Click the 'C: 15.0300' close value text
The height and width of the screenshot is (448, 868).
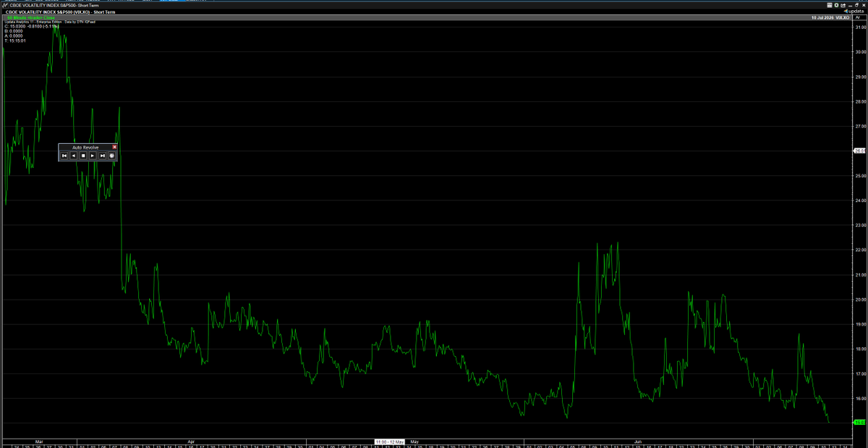coord(16,27)
